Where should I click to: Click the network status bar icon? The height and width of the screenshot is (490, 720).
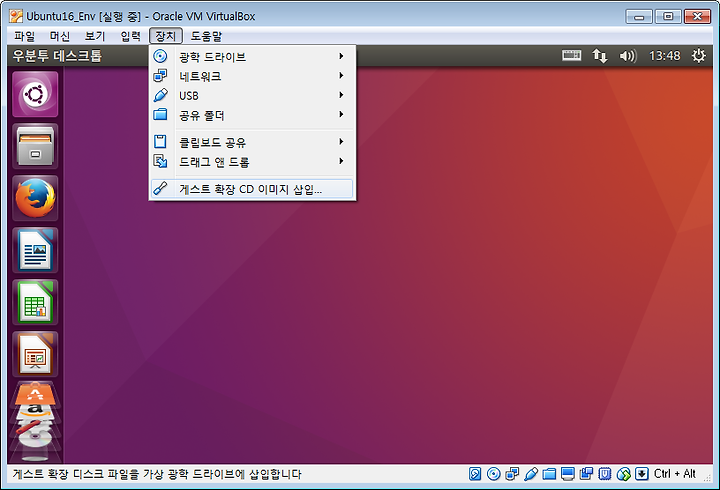point(512,473)
